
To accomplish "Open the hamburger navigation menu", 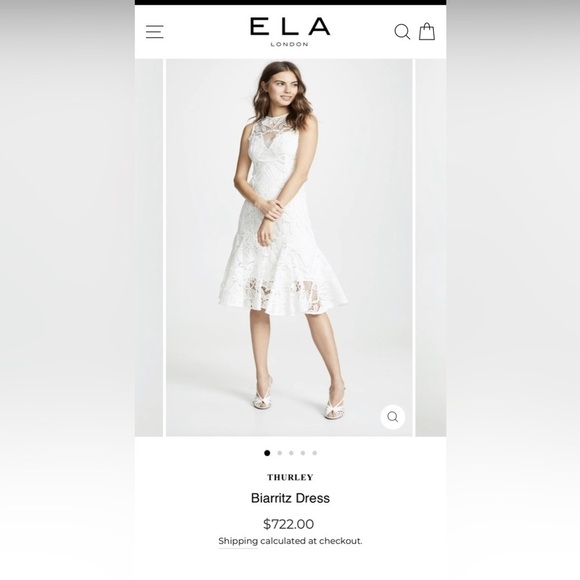I will click(x=155, y=32).
